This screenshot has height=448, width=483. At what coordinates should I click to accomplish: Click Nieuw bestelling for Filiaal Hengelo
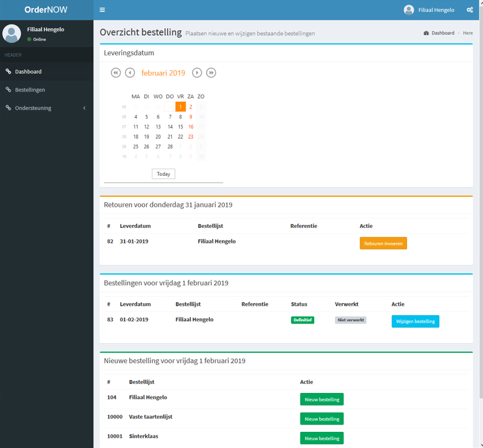pyautogui.click(x=322, y=400)
